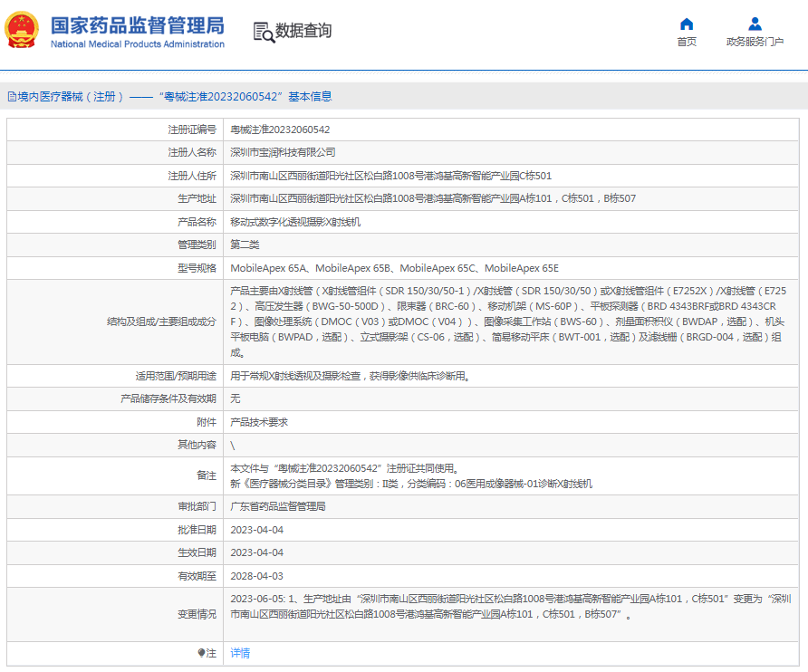Click the national emblem logo
The height and width of the screenshot is (672, 808).
click(x=22, y=31)
